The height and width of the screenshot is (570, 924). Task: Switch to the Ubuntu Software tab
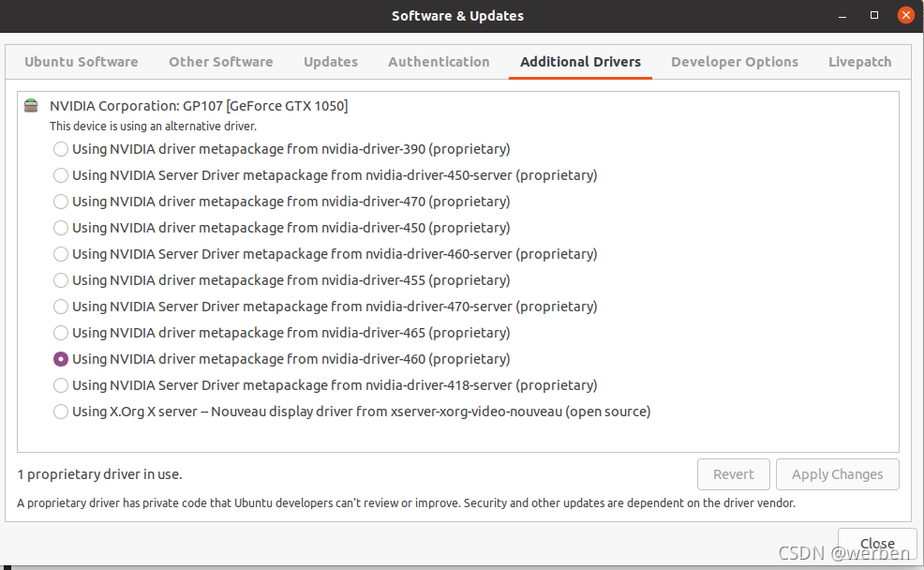82,62
